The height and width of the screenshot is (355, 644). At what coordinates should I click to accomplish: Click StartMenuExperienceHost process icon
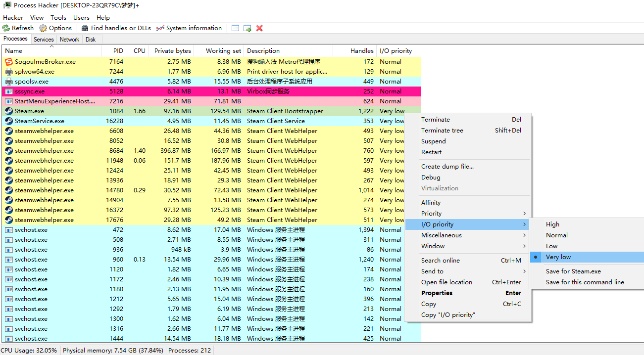click(9, 101)
